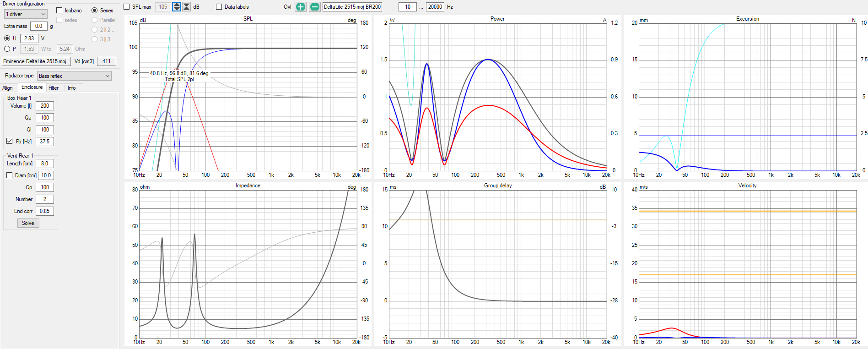Click the Volume [l] field showing 200

pyautogui.click(x=45, y=106)
